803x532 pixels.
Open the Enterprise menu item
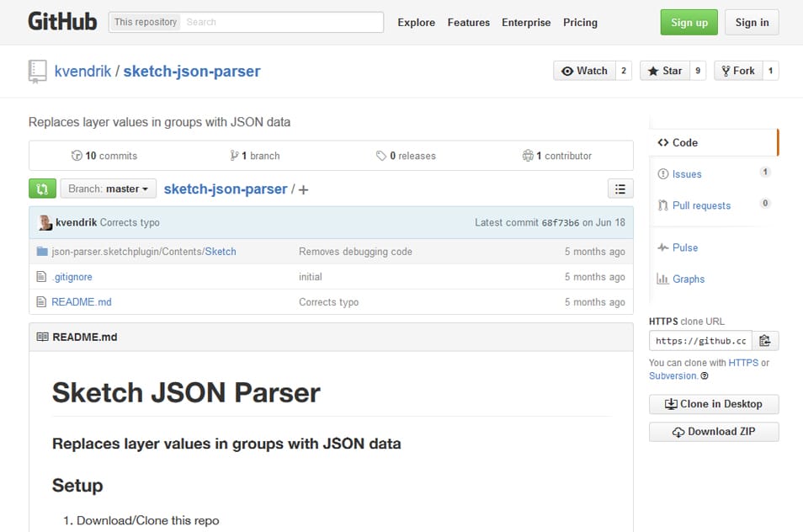click(x=526, y=23)
